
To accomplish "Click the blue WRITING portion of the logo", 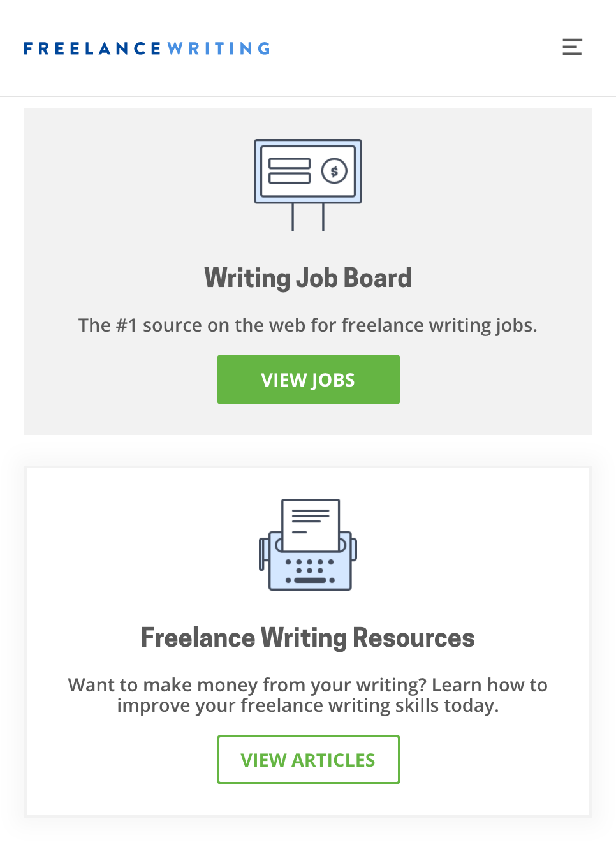I will [x=217, y=48].
